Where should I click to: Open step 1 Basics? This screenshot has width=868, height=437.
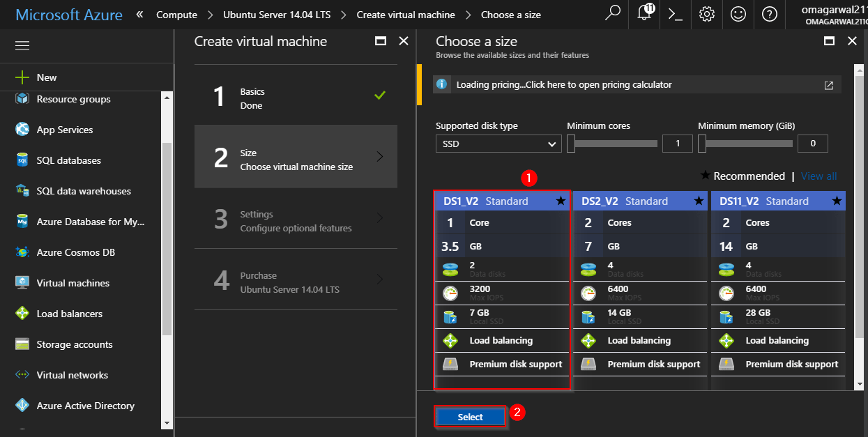tap(296, 95)
